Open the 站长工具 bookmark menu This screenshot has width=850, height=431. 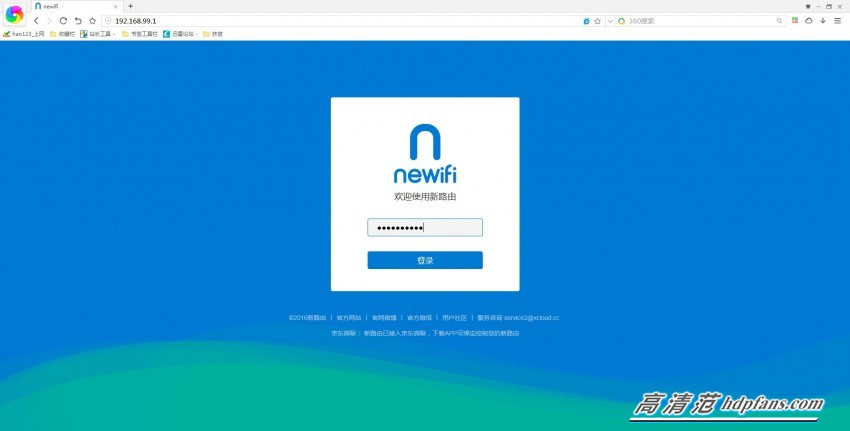click(x=98, y=34)
